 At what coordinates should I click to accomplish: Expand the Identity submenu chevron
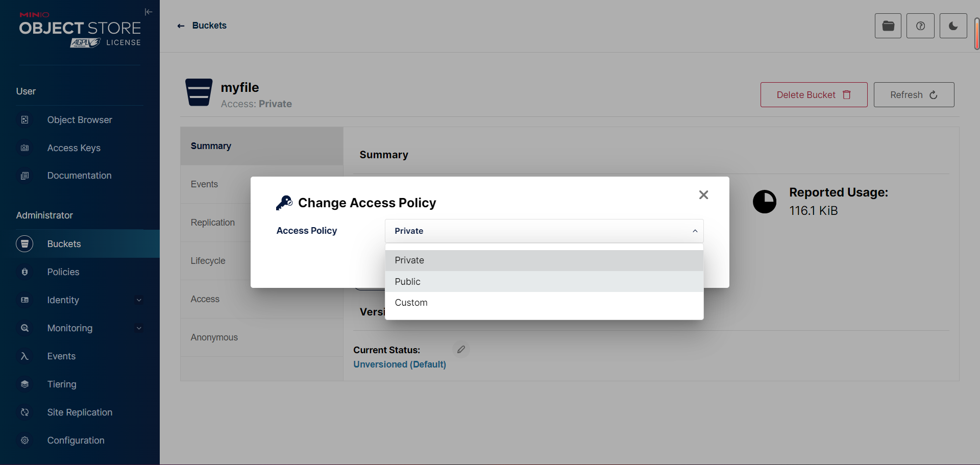139,300
